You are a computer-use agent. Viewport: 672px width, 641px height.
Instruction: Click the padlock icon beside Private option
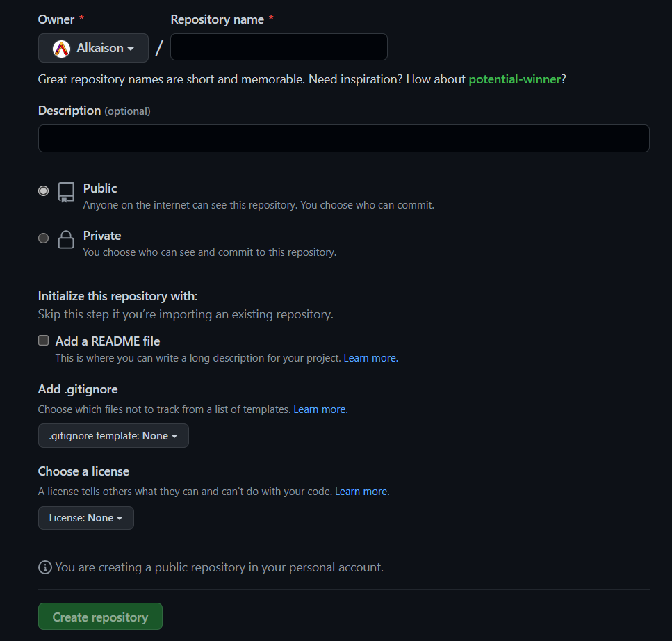(65, 238)
